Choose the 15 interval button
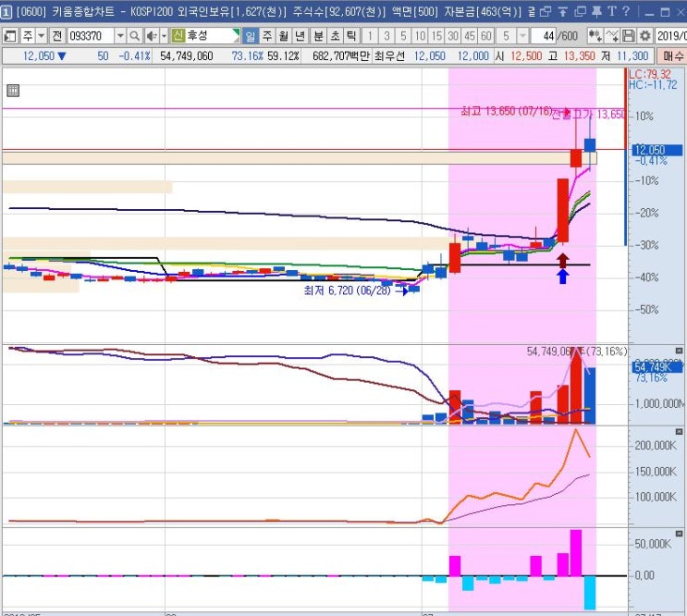Image resolution: width=687 pixels, height=616 pixels. pos(436,36)
